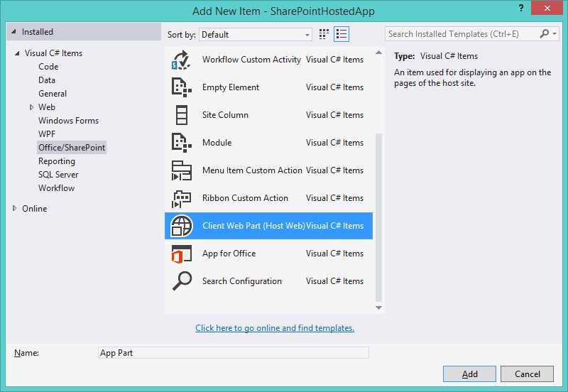Select the Empty Element label
Screen dimensions: 568x392
[231, 87]
